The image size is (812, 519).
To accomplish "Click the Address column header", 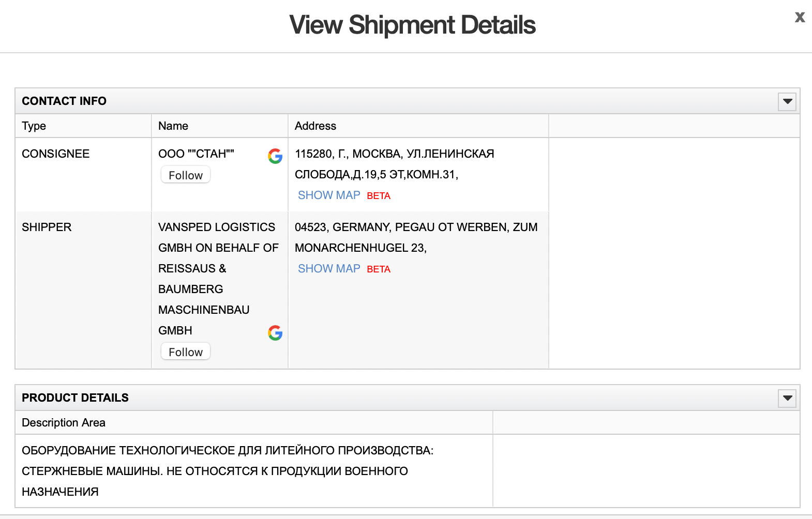I will [315, 126].
